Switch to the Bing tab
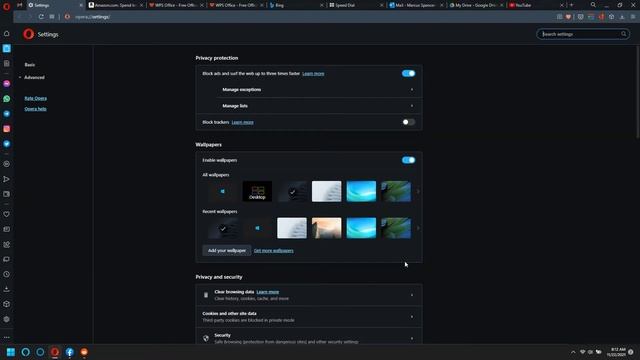 click(295, 5)
